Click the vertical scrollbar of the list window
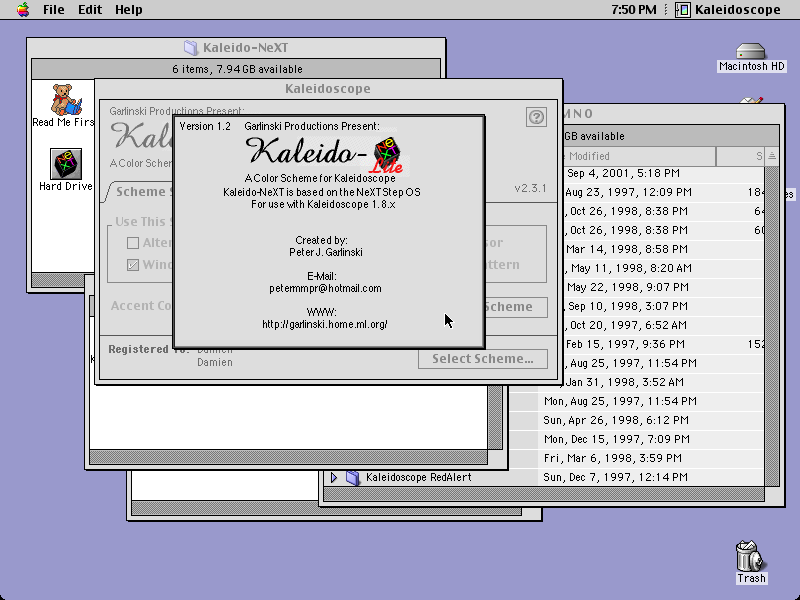Screen dimensions: 800x600 [x=771, y=327]
